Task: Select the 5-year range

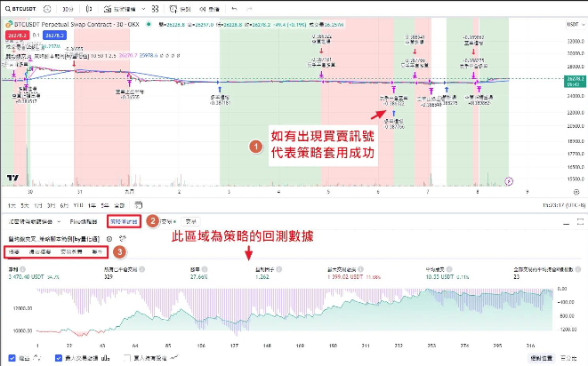Action: click(x=105, y=205)
